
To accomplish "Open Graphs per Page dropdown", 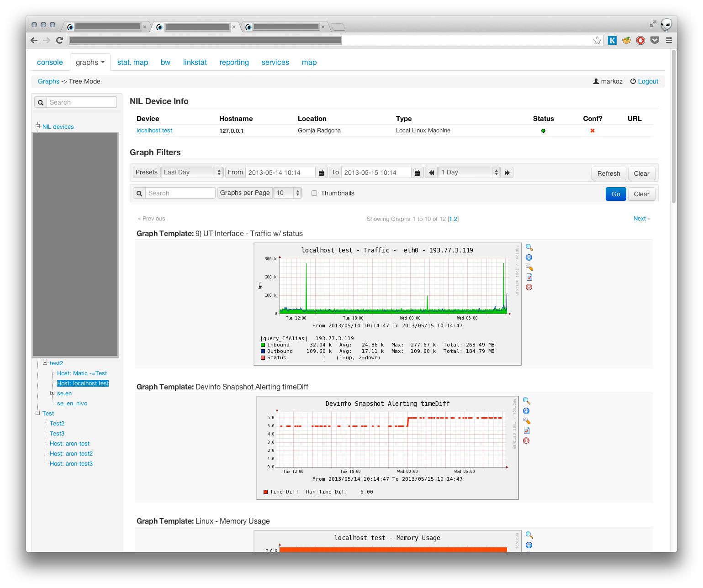I will click(x=287, y=193).
